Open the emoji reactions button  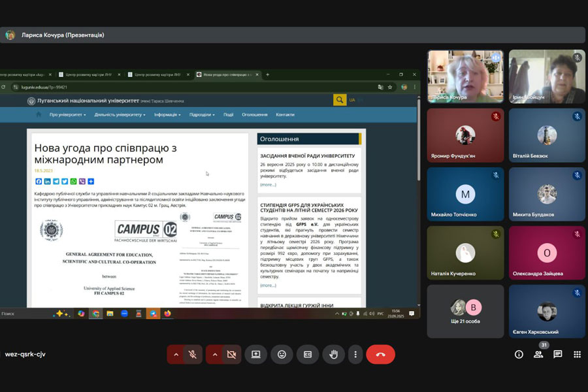282,354
